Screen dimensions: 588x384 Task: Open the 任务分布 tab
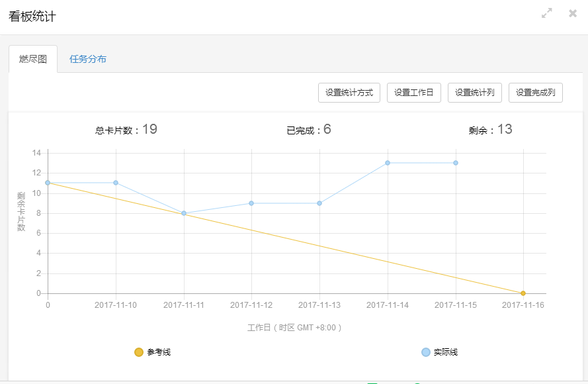pos(88,59)
